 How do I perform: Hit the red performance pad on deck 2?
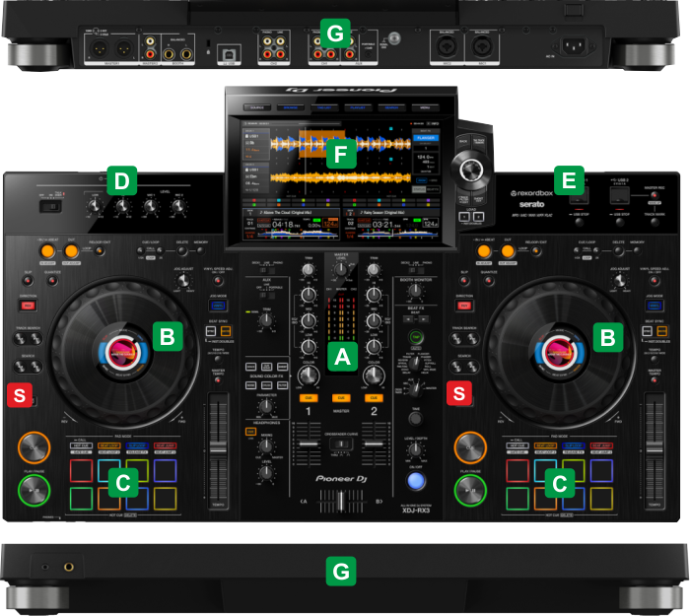[x=517, y=471]
